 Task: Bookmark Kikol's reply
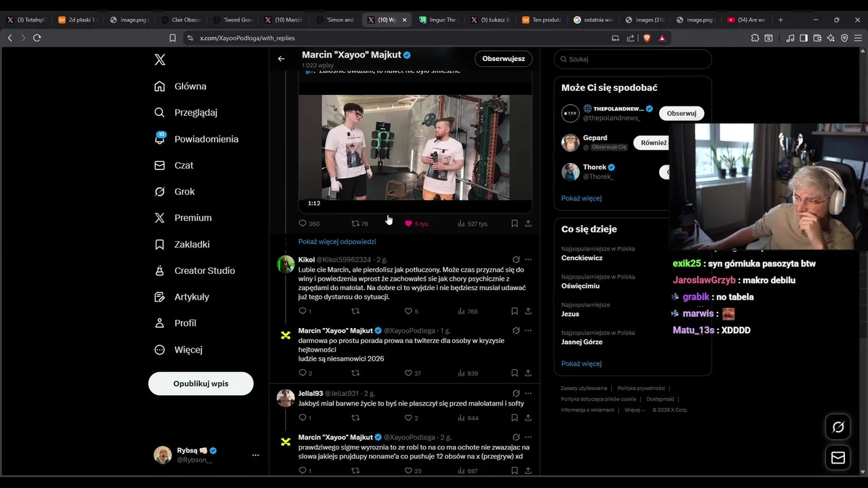pos(515,311)
